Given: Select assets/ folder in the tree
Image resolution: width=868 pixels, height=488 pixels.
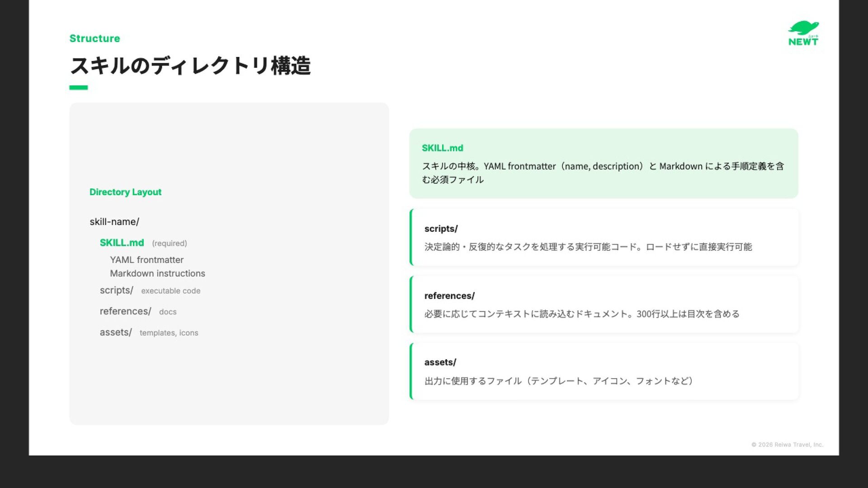Looking at the screenshot, I should (116, 332).
